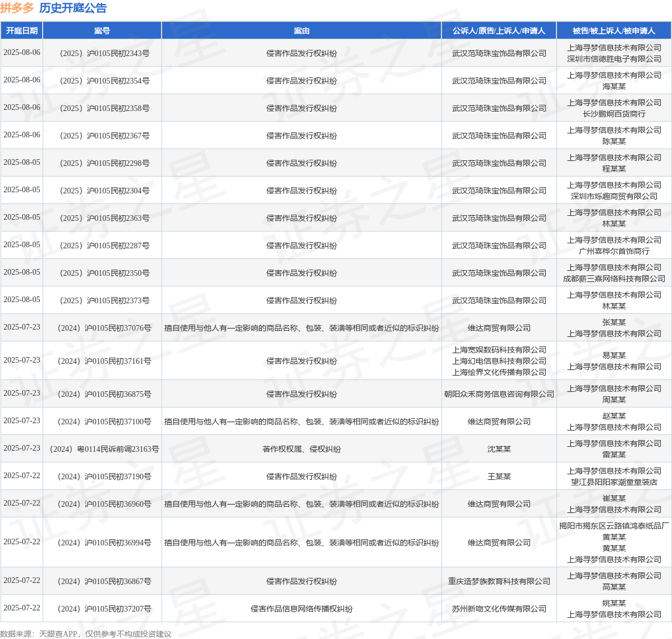Screen dimensions: 672x639
Task: Click the 历史开庭公告 heading
Action: point(73,8)
